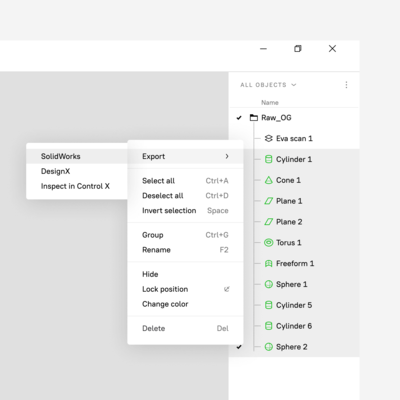Click the Sphere 1 globe icon

point(268,284)
